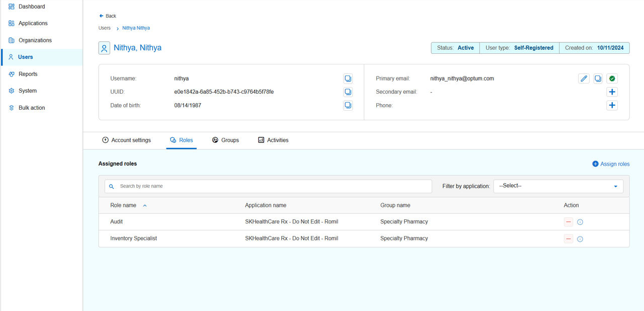Screen dimensions: 644x311
Task: Copy the primary email address
Action: [598, 79]
